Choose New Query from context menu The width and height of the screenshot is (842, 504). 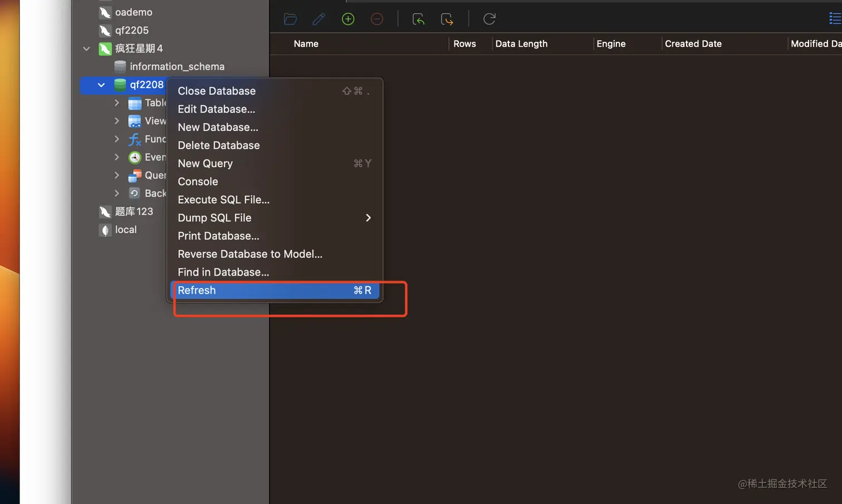275,163
